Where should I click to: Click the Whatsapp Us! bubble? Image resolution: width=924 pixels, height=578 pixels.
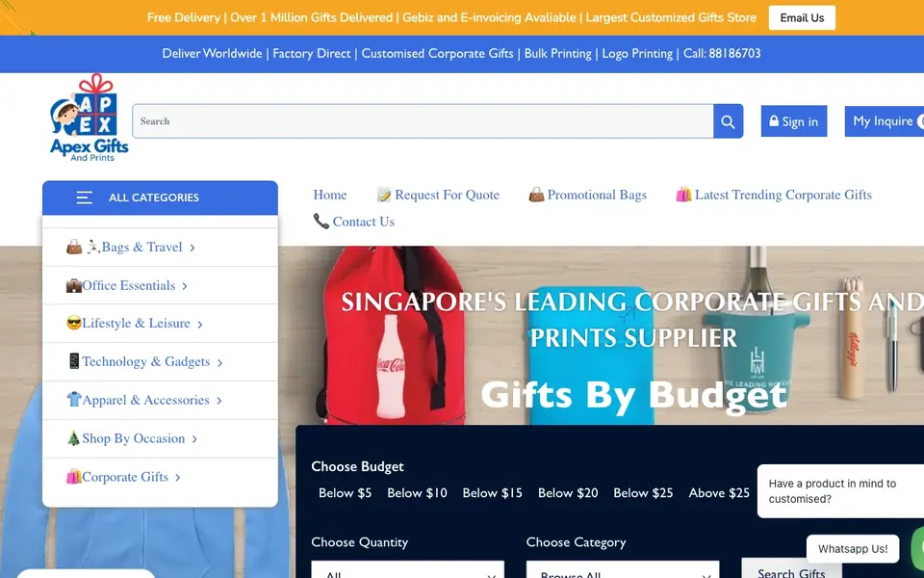[853, 549]
